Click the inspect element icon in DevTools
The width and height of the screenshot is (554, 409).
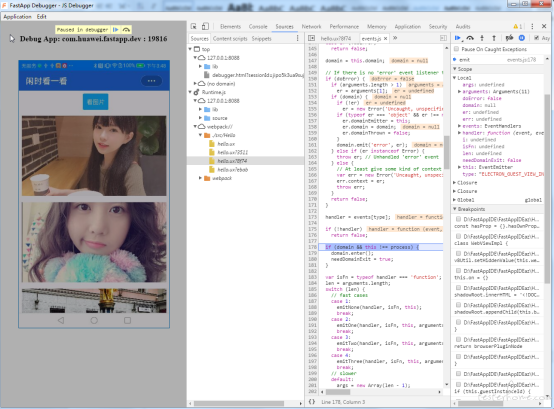193,26
